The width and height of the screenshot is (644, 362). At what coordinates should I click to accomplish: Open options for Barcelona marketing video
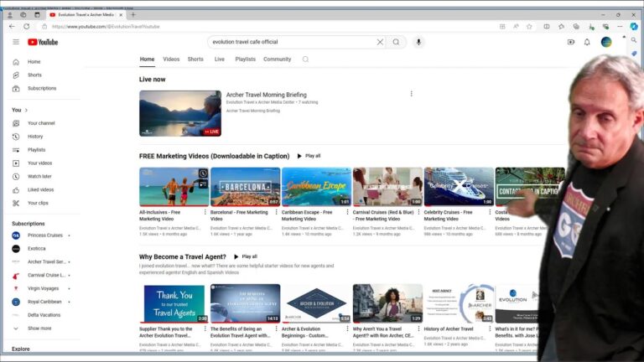pyautogui.click(x=276, y=212)
